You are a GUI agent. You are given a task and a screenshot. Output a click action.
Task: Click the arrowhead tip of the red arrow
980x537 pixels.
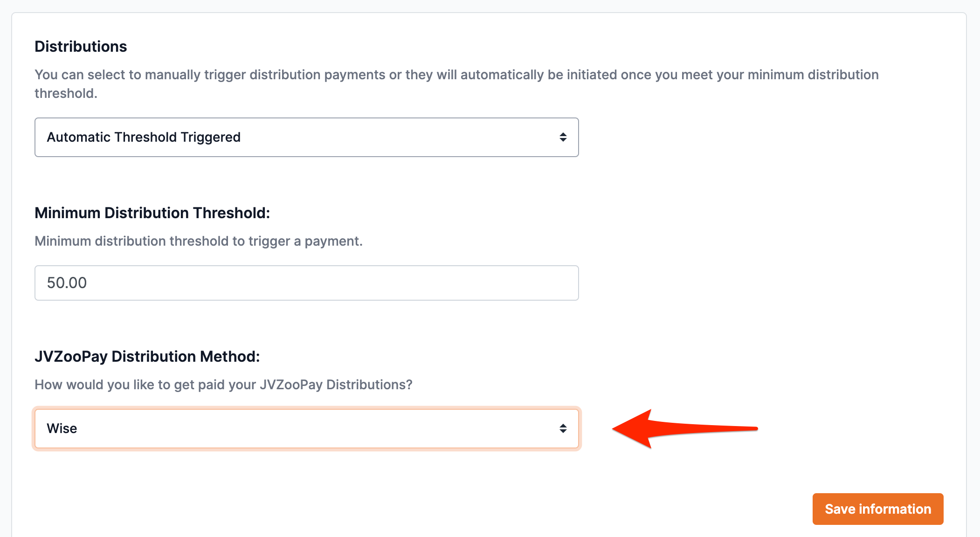[x=616, y=429]
